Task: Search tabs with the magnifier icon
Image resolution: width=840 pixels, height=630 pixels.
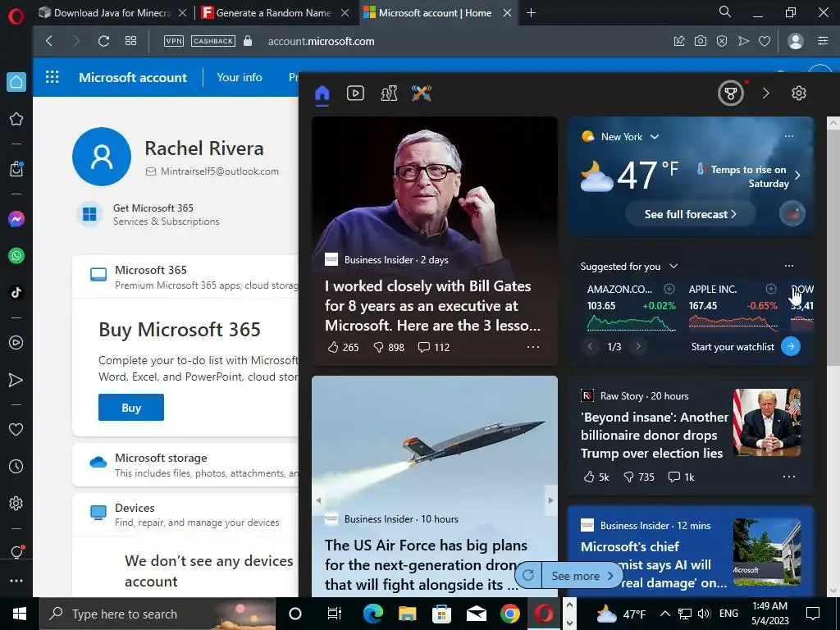Action: coord(725,11)
